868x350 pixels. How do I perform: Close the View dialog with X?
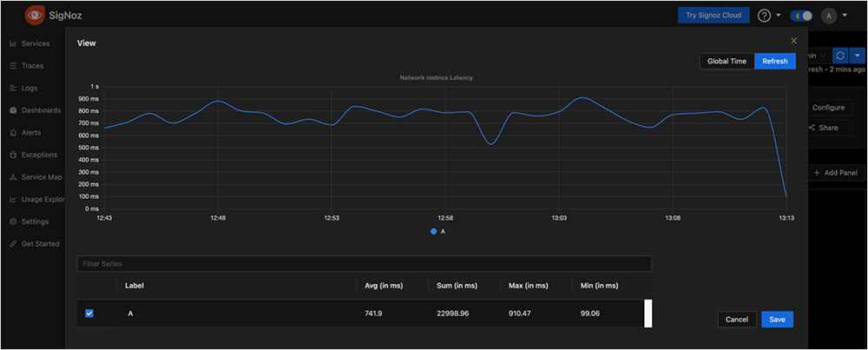point(793,41)
